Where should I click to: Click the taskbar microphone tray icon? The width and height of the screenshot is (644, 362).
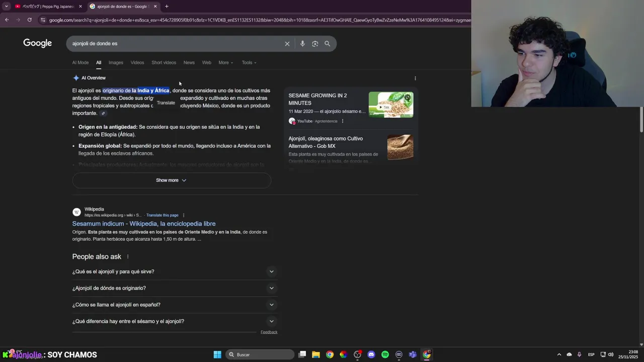(580, 354)
